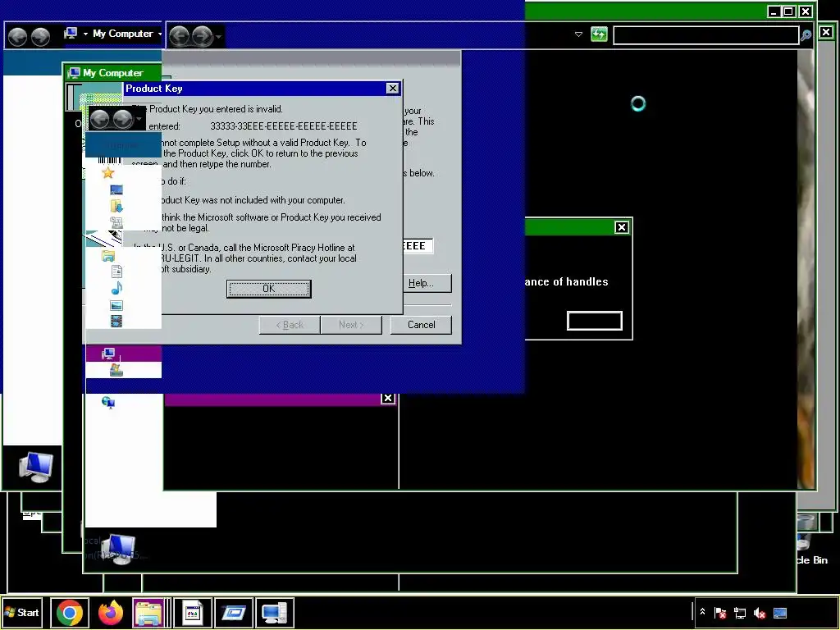
Task: Select the Favorites star in the navigation pane
Action: coord(108,172)
